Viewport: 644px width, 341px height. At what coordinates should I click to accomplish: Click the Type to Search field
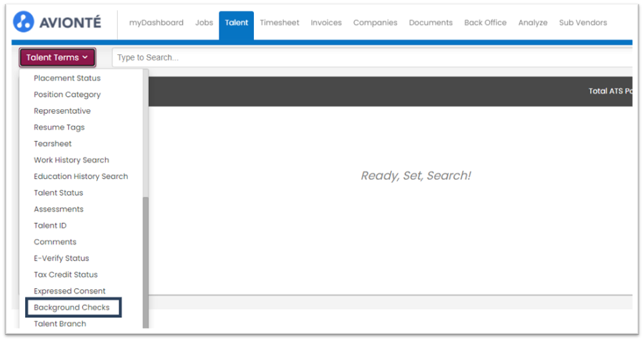click(x=372, y=58)
